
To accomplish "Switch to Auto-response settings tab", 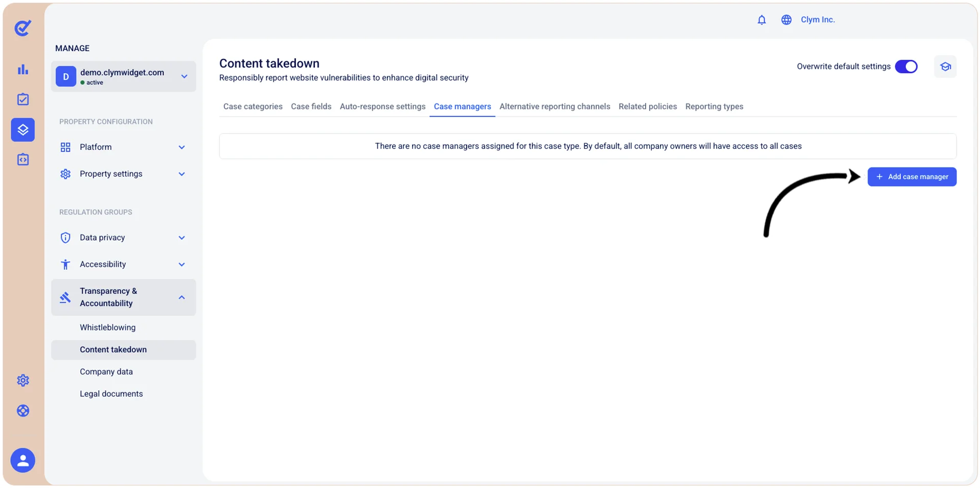I will coord(382,106).
